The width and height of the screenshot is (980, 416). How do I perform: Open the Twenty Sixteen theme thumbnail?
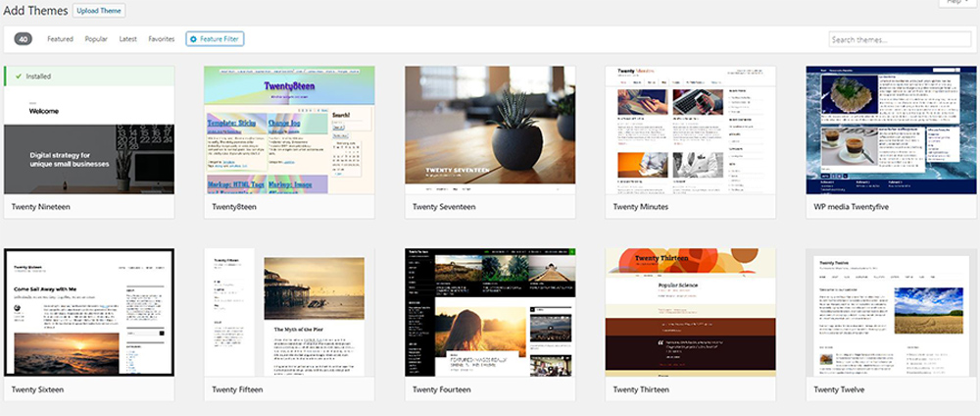89,313
